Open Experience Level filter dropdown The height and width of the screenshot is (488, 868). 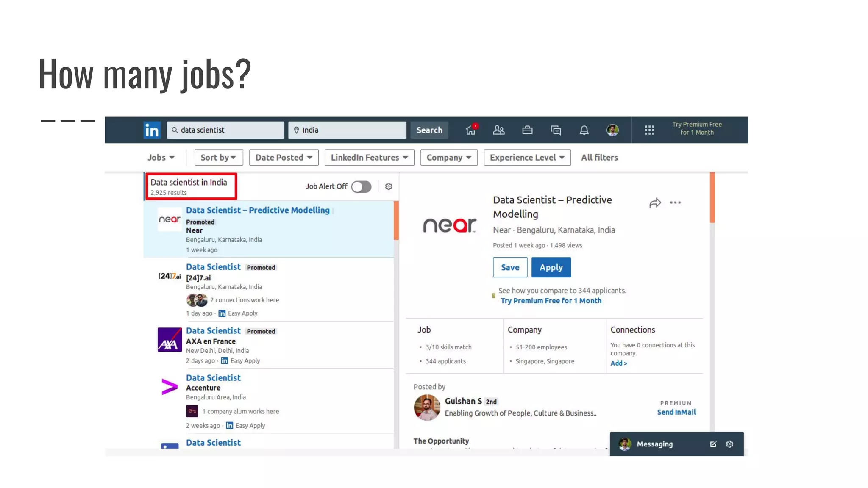coord(527,158)
